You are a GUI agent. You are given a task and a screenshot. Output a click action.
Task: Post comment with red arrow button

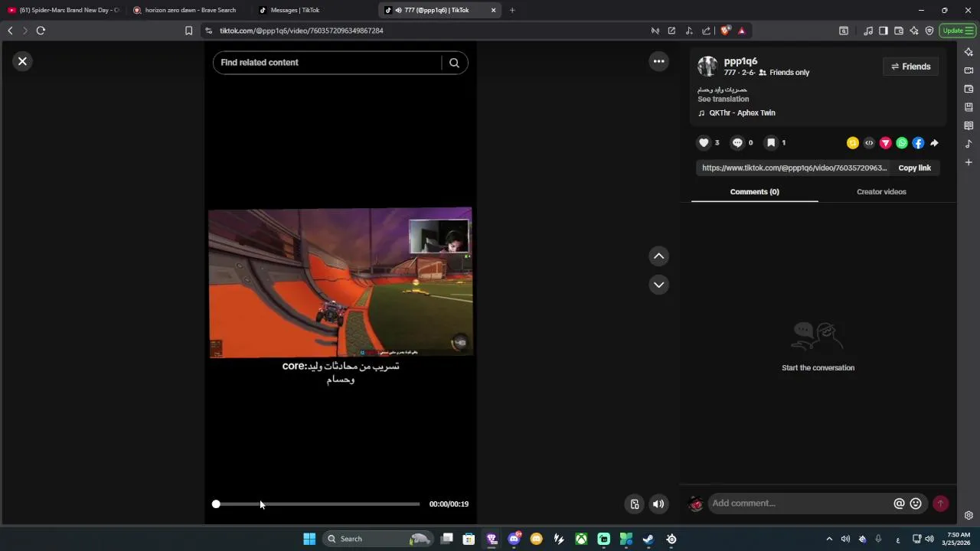tap(940, 504)
